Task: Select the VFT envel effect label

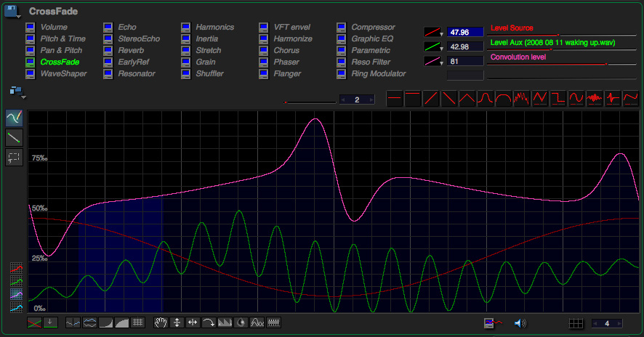Action: tap(292, 27)
